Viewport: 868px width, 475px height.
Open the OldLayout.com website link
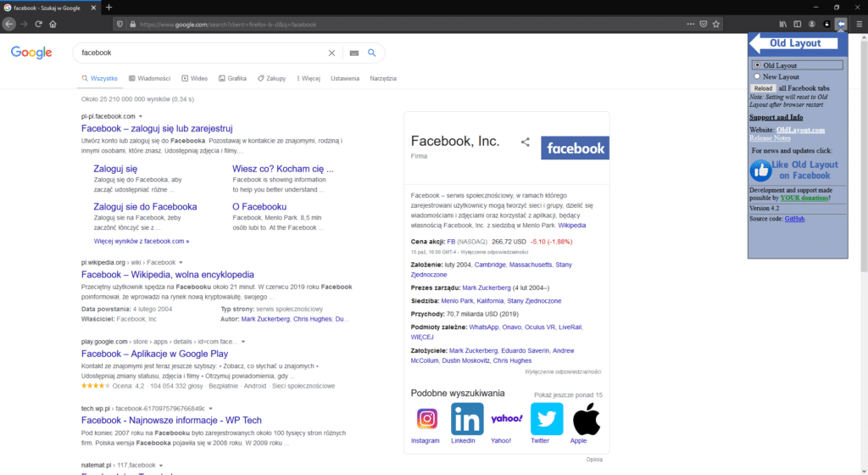800,130
